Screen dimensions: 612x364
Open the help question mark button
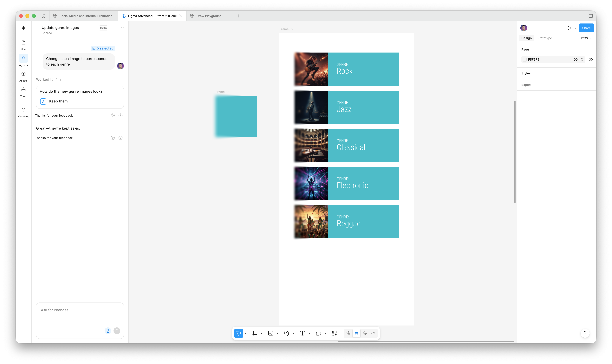[x=585, y=333]
